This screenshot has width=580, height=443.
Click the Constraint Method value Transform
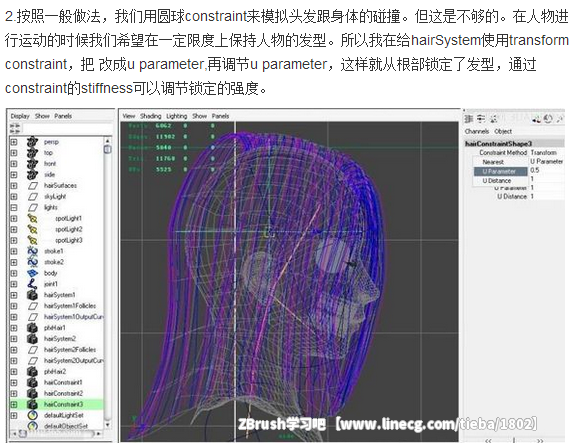coord(543,153)
